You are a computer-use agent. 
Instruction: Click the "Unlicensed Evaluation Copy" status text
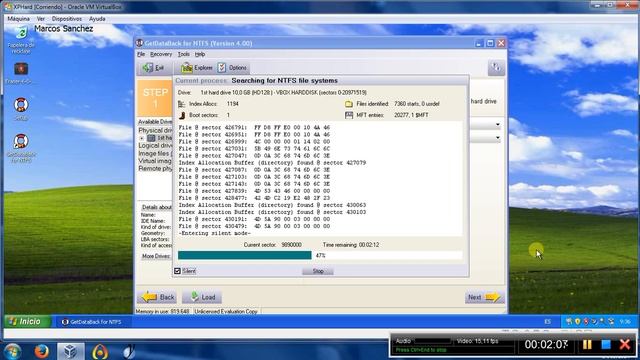coord(226,311)
